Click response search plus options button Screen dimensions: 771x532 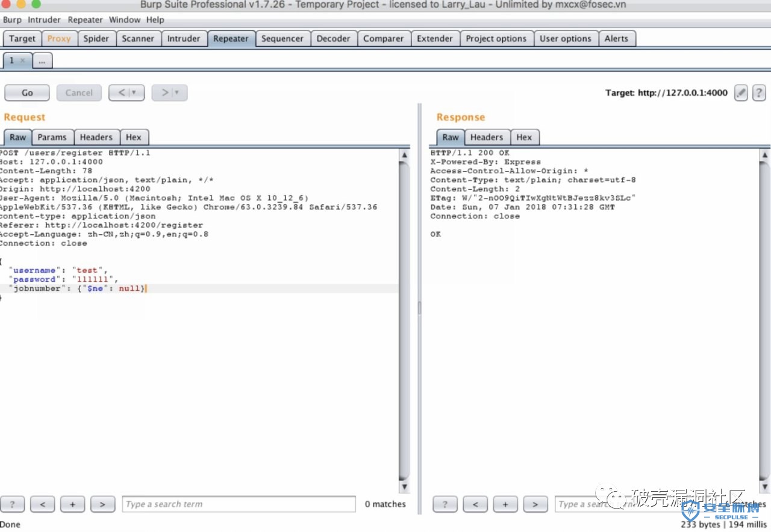point(505,504)
